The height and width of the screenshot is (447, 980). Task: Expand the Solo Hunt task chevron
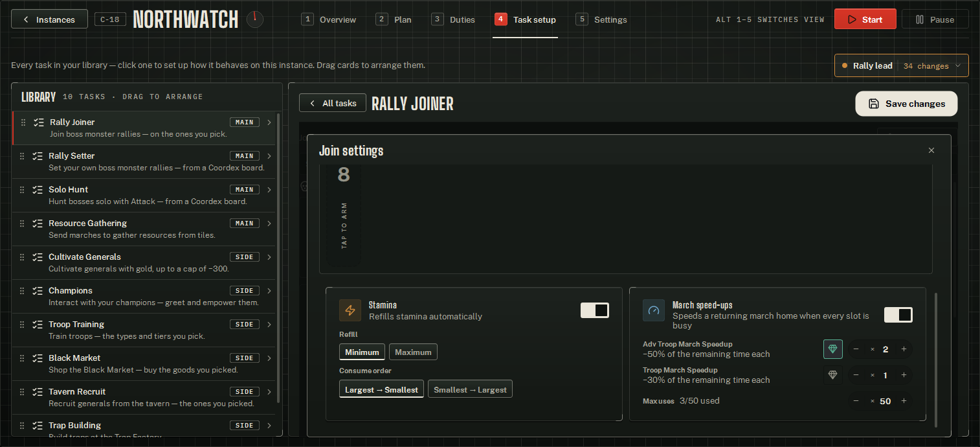(269, 190)
